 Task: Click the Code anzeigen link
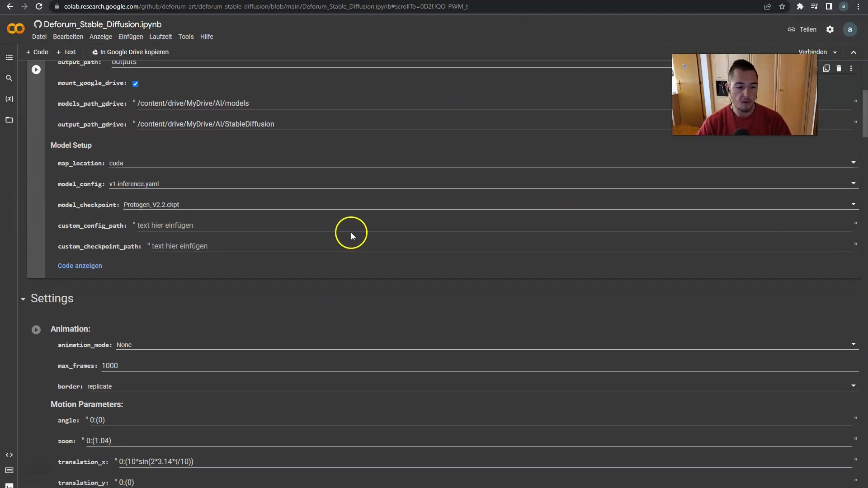pos(80,266)
